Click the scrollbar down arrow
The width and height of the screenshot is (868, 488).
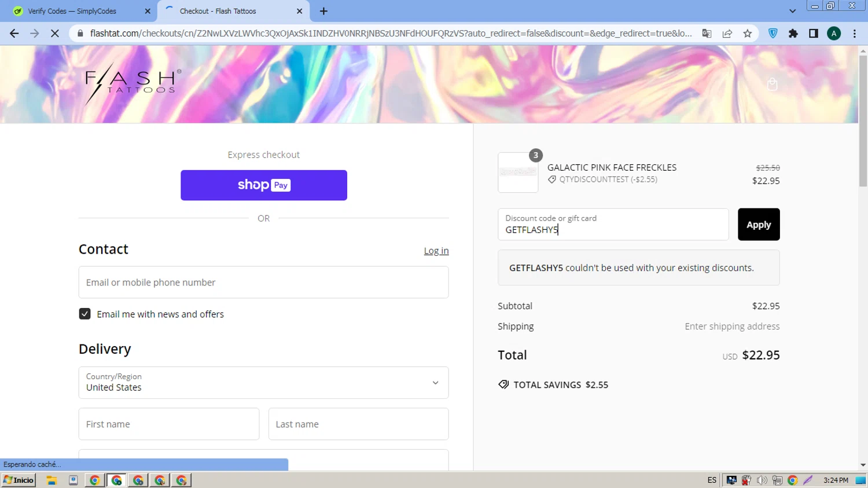pos(863,465)
